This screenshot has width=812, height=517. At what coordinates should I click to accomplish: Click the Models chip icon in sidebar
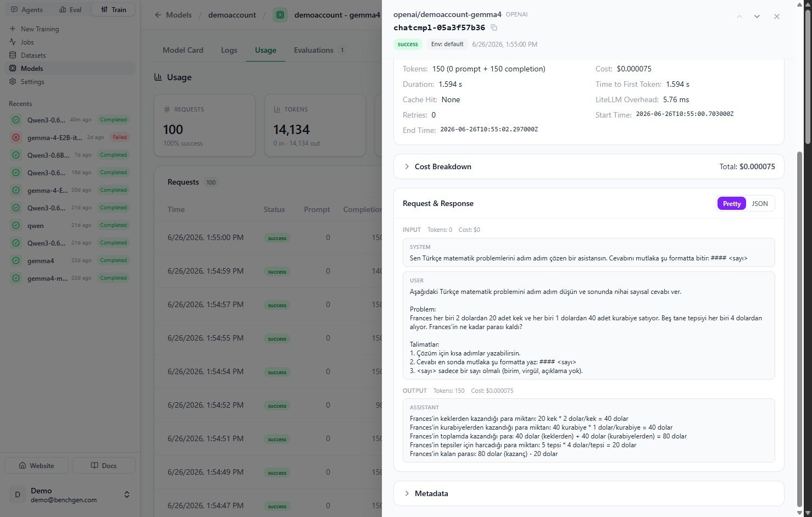(13, 68)
